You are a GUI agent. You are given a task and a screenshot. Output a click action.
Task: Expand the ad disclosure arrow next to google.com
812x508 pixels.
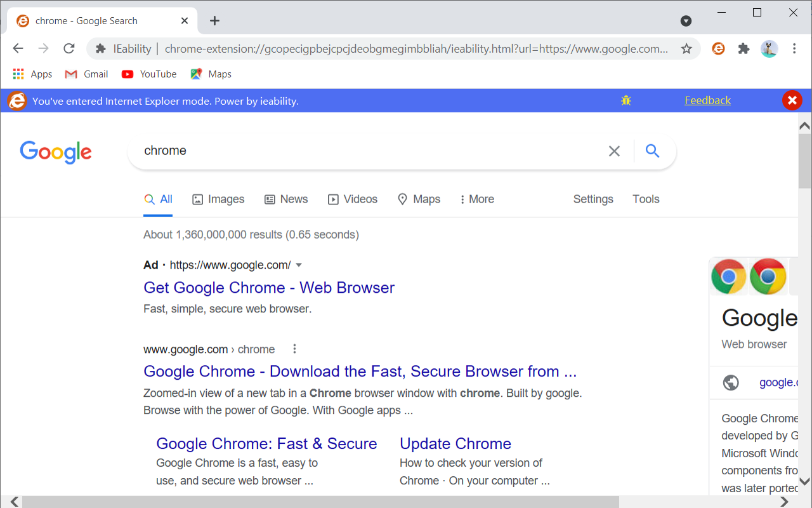(x=299, y=265)
